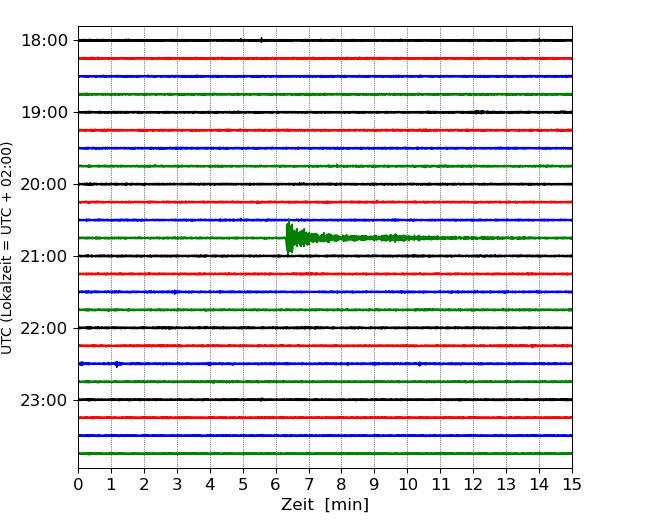This screenshot has height=520, width=650.
Task: Click x-axis tick label 8
Action: click(x=342, y=484)
